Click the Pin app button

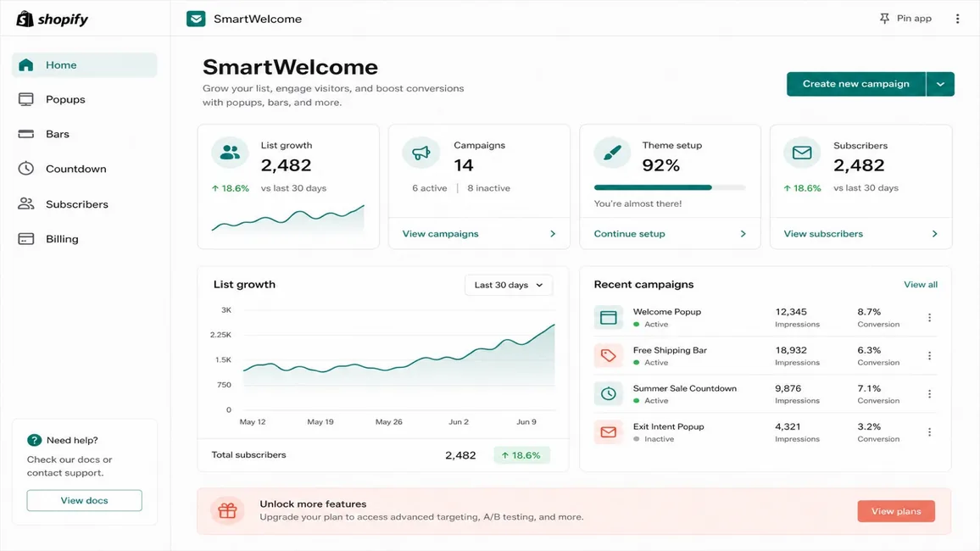905,19
